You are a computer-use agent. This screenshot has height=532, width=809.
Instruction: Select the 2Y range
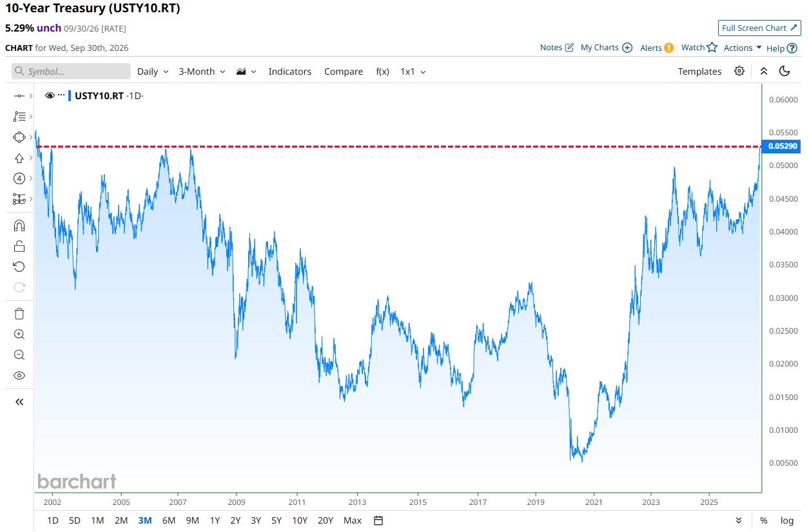point(235,520)
